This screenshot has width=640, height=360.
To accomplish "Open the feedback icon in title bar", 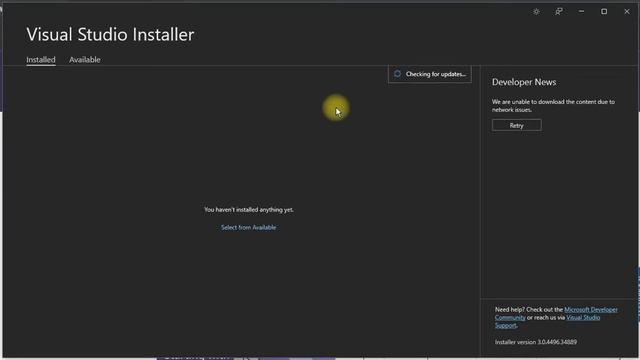I will pyautogui.click(x=559, y=12).
